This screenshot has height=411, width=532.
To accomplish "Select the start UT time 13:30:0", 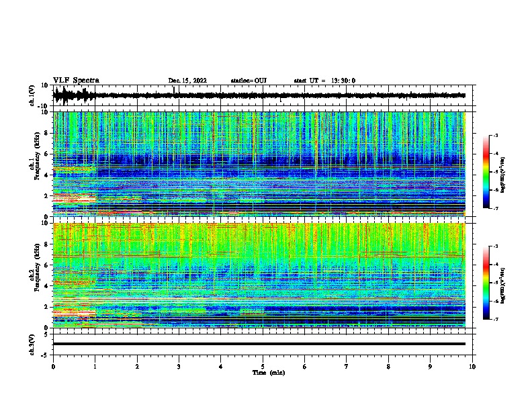I will pos(343,81).
